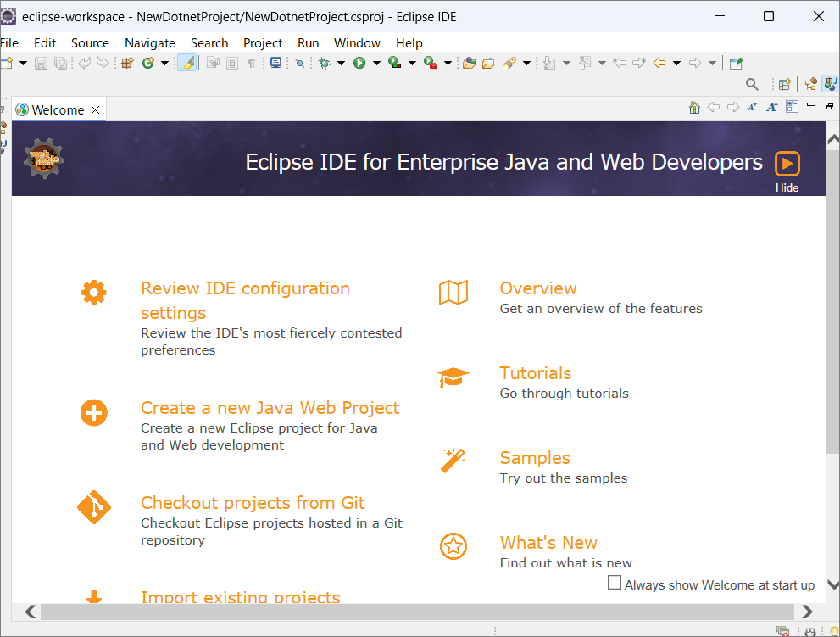Open the Tutorials link
This screenshot has width=840, height=637.
(x=535, y=373)
